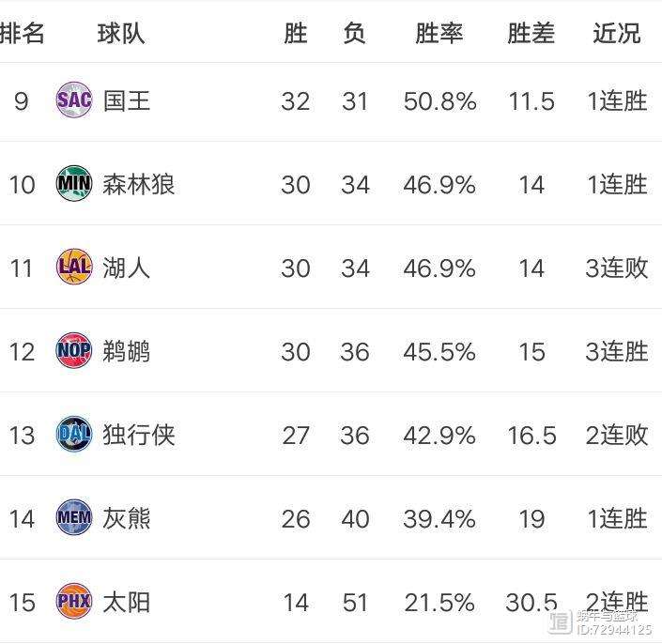Click the SAC Kings team logo
This screenshot has height=644, width=662.
74,100
